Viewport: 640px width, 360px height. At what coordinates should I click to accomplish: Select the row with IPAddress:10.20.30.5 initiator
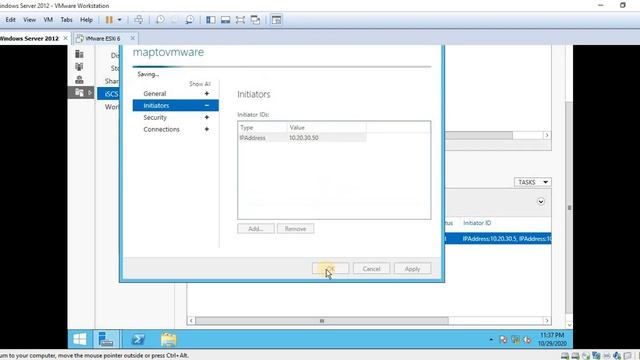(498, 238)
